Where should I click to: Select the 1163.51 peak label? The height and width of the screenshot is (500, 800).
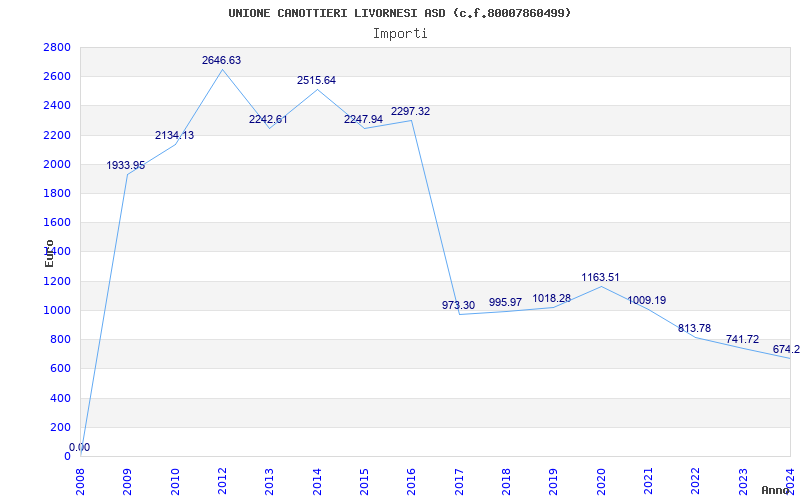601,278
